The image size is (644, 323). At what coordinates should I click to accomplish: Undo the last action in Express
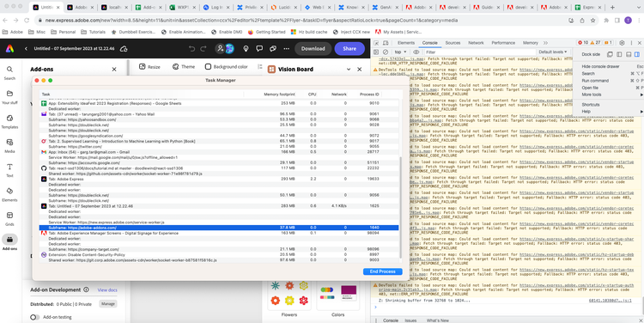[x=191, y=48]
